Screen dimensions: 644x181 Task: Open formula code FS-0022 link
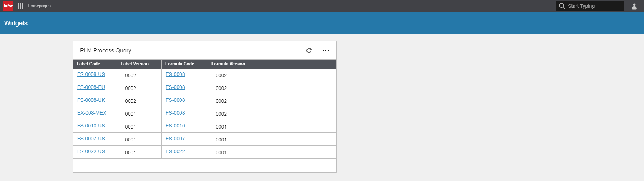(175, 152)
